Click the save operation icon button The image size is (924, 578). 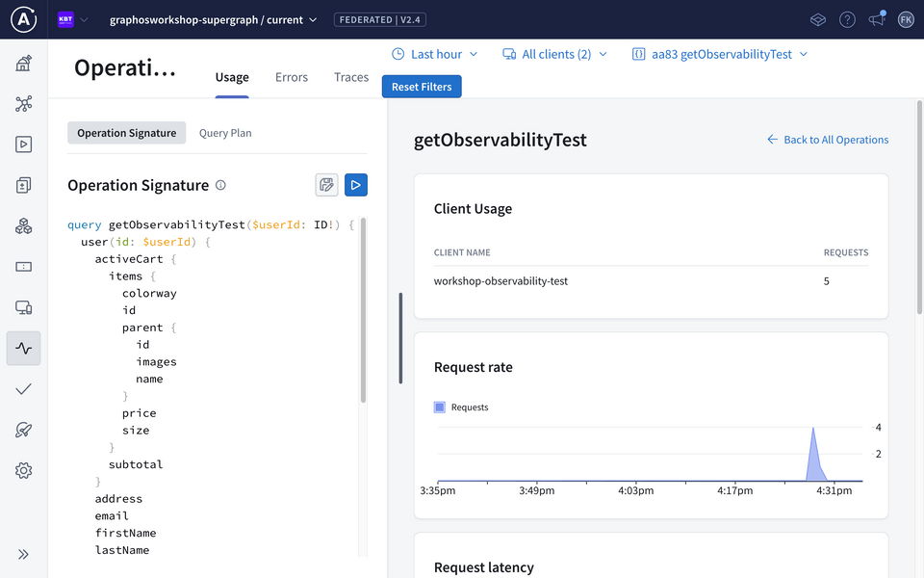[x=326, y=185]
